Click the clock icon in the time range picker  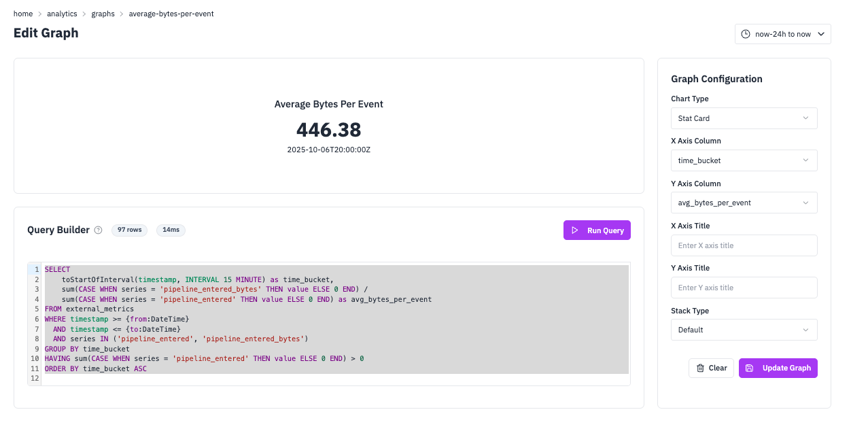pyautogui.click(x=745, y=33)
